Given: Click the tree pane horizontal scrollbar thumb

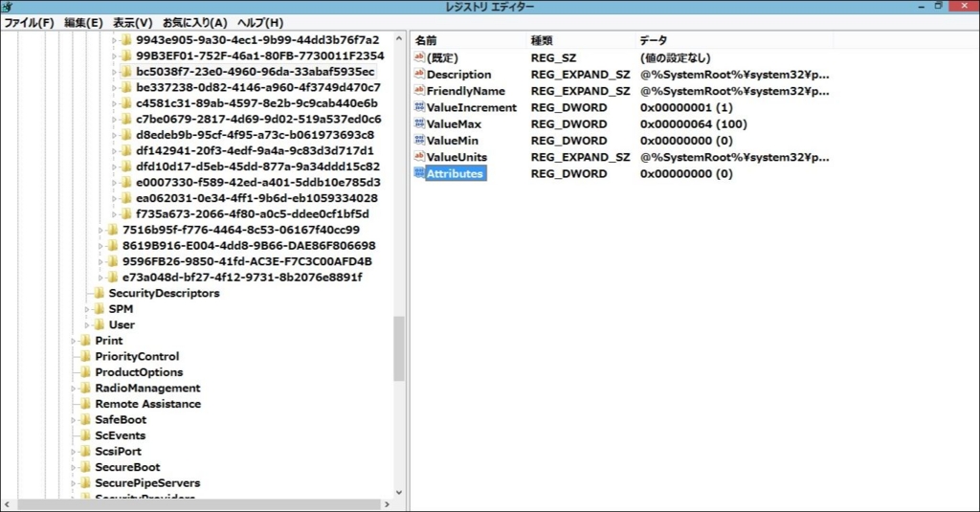Looking at the screenshot, I should 199,504.
